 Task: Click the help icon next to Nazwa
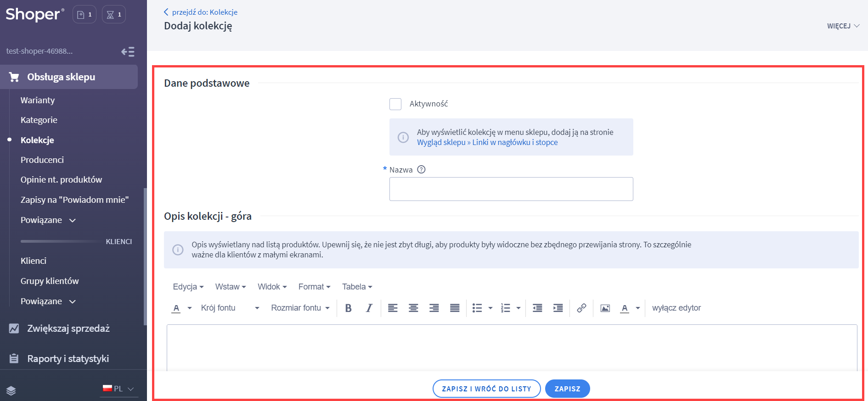tap(421, 170)
